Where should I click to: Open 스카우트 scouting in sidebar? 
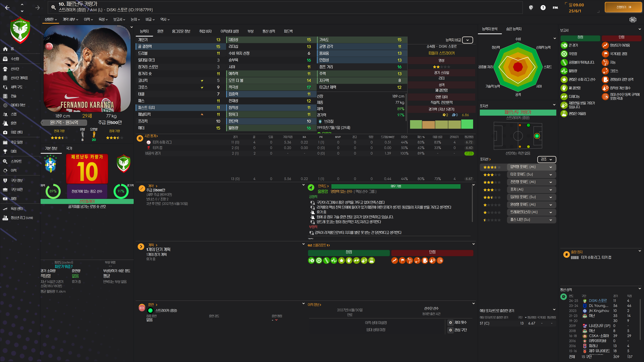coord(16,161)
